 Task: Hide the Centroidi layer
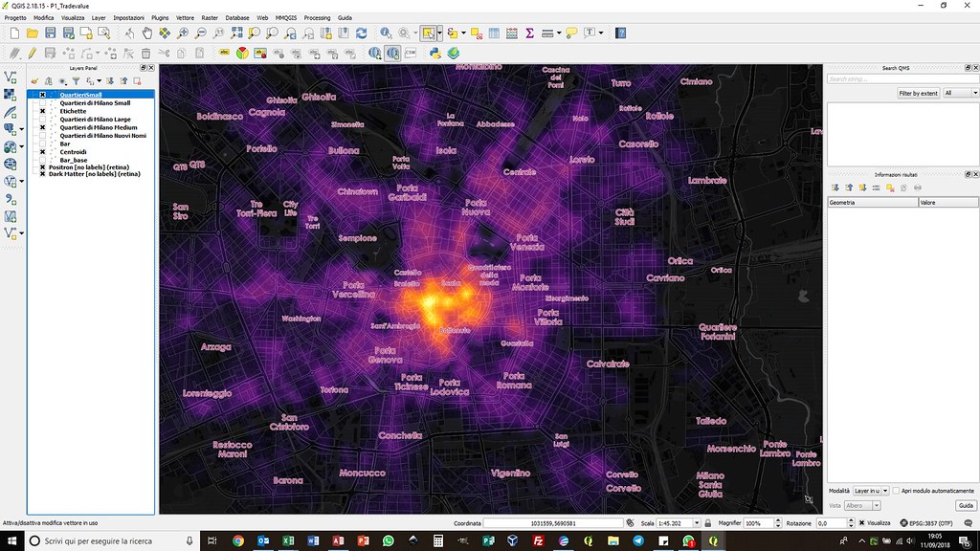coord(42,152)
